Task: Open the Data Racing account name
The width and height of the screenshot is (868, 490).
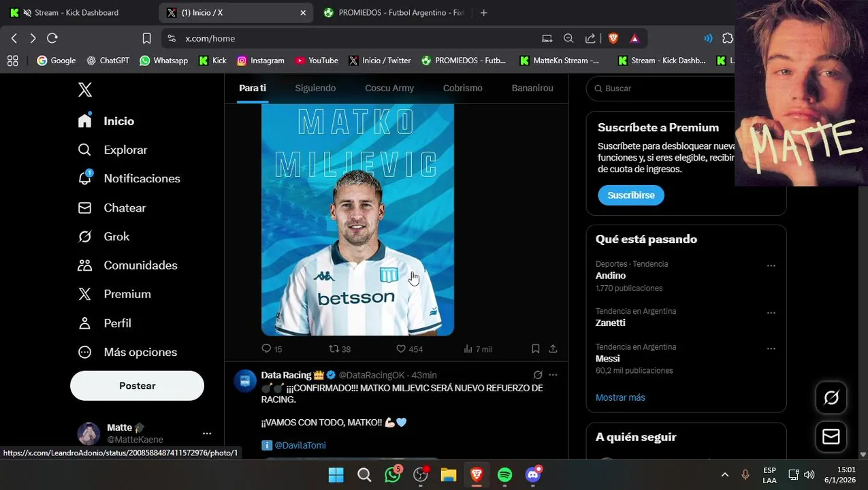Action: [x=286, y=375]
